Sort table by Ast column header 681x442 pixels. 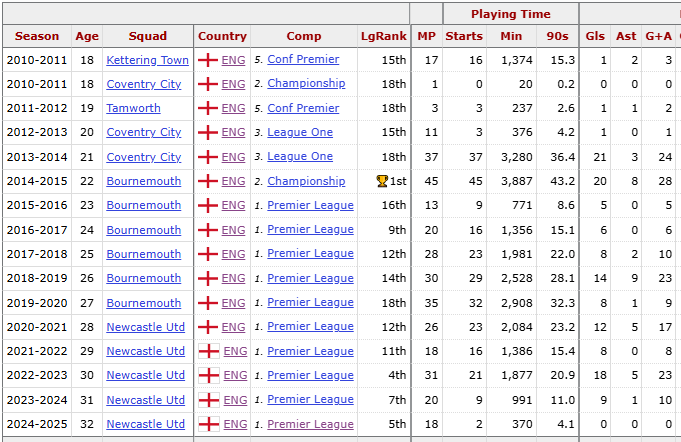click(626, 36)
